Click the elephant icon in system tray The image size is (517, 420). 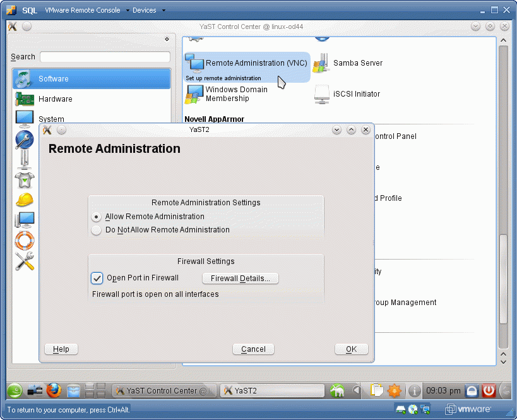point(337,391)
